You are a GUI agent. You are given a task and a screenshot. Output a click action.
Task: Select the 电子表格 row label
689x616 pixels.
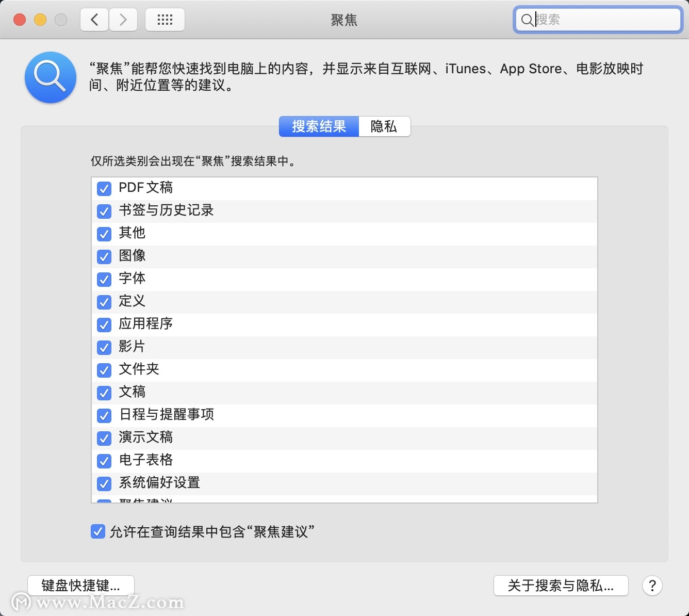click(x=146, y=460)
